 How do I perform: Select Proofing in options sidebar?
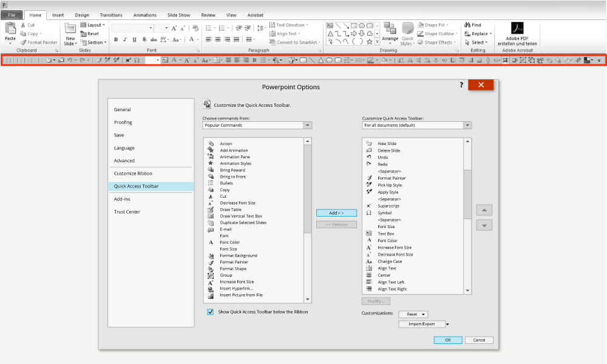(123, 122)
